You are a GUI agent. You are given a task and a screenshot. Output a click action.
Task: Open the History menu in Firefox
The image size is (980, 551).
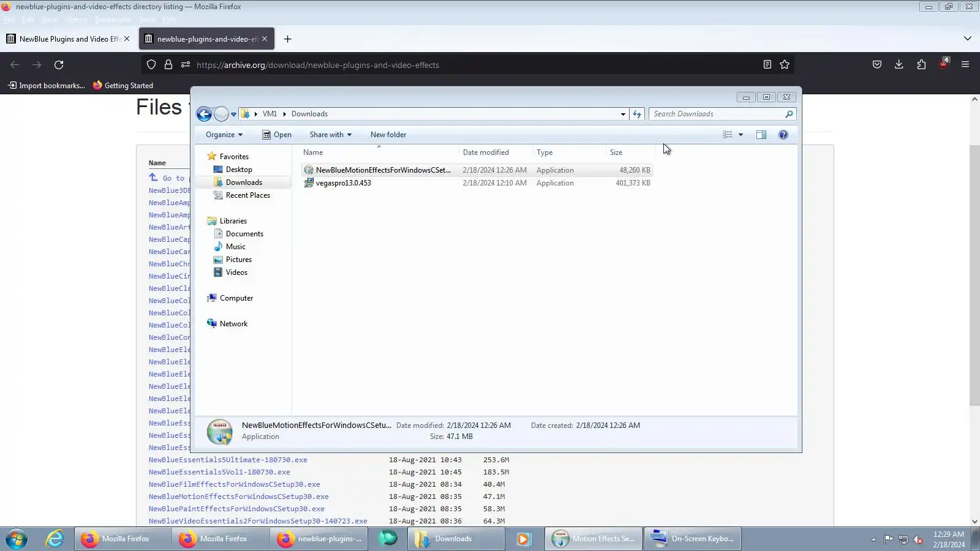point(76,20)
